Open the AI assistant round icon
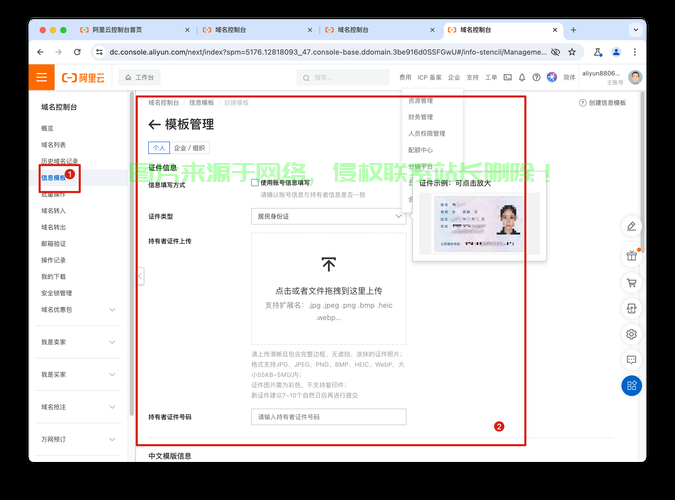This screenshot has width=675, height=500. point(552,77)
